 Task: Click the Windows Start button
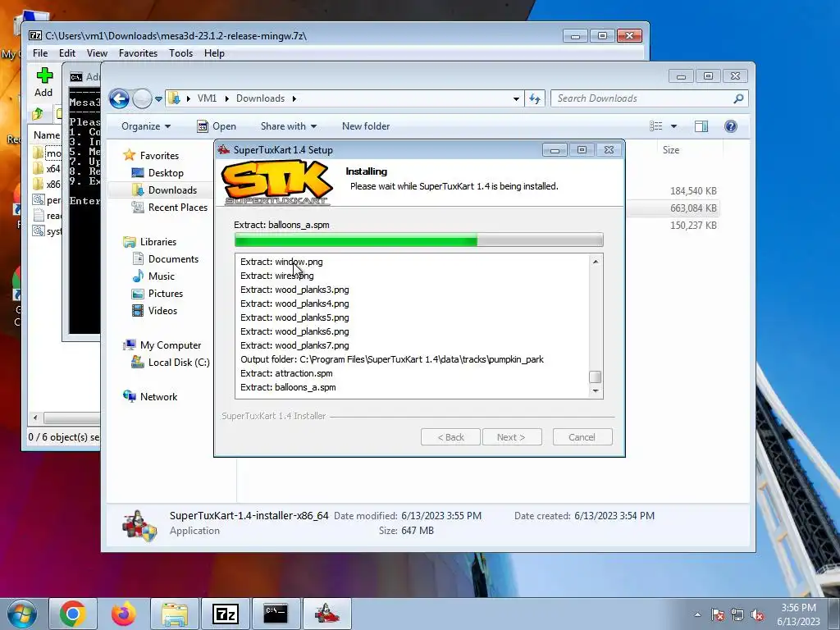[22, 614]
